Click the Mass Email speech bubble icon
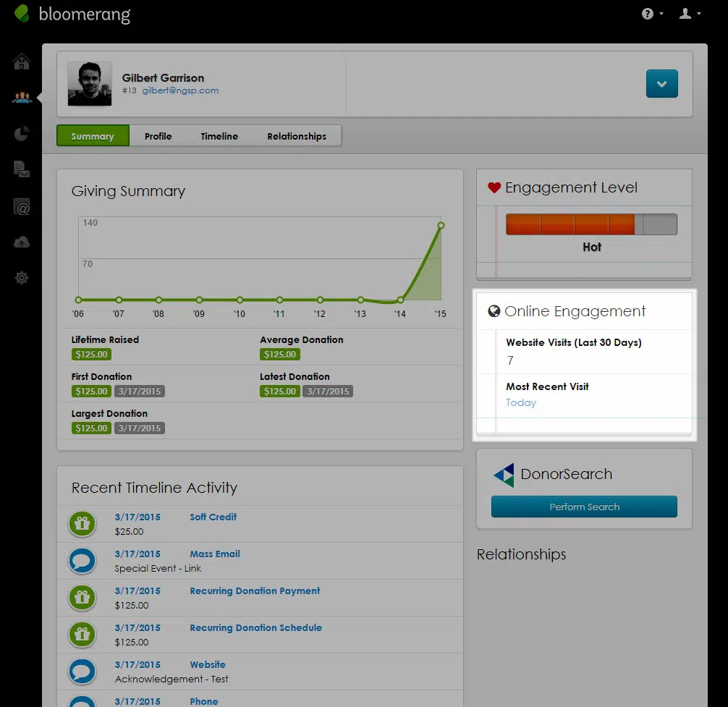This screenshot has width=728, height=707. [x=82, y=561]
